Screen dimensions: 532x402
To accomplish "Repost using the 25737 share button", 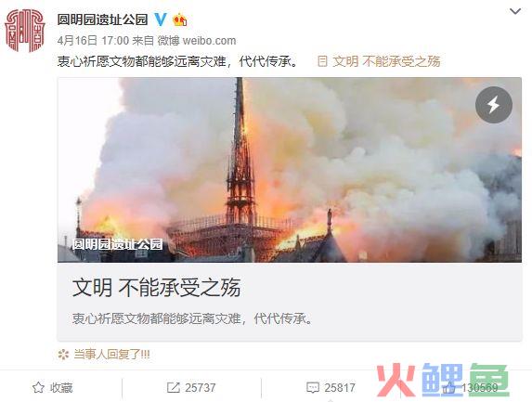I will pos(191,387).
